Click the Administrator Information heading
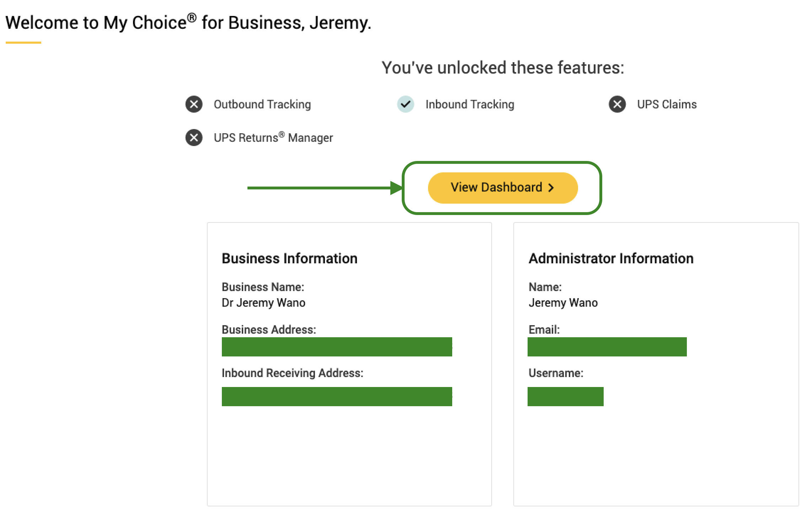The image size is (812, 516). pyautogui.click(x=611, y=258)
